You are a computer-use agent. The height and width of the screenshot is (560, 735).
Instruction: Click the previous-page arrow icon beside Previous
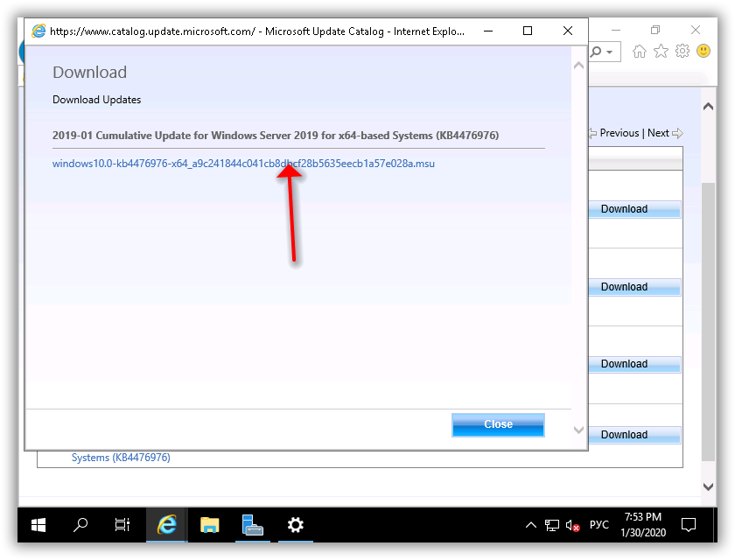pyautogui.click(x=592, y=133)
